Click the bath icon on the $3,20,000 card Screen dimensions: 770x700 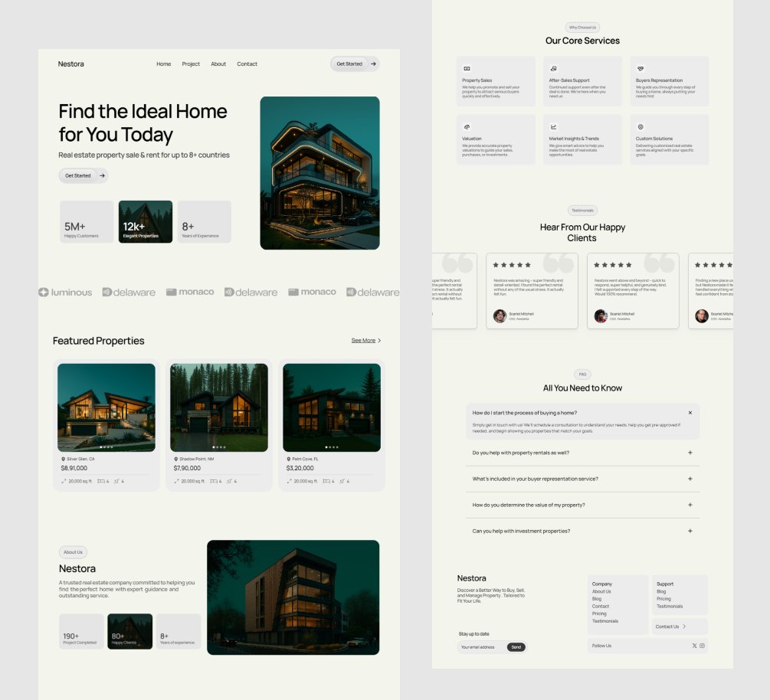point(342,481)
